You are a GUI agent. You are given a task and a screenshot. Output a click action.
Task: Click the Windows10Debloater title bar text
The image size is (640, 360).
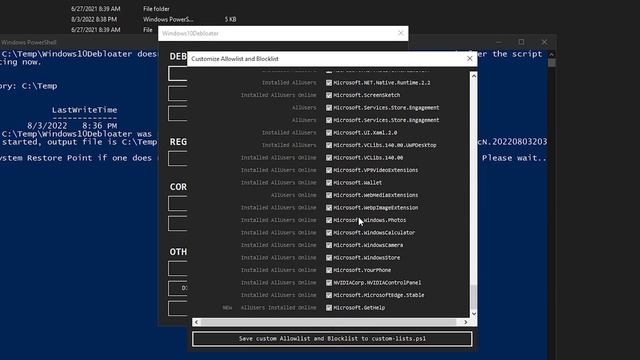tap(190, 33)
